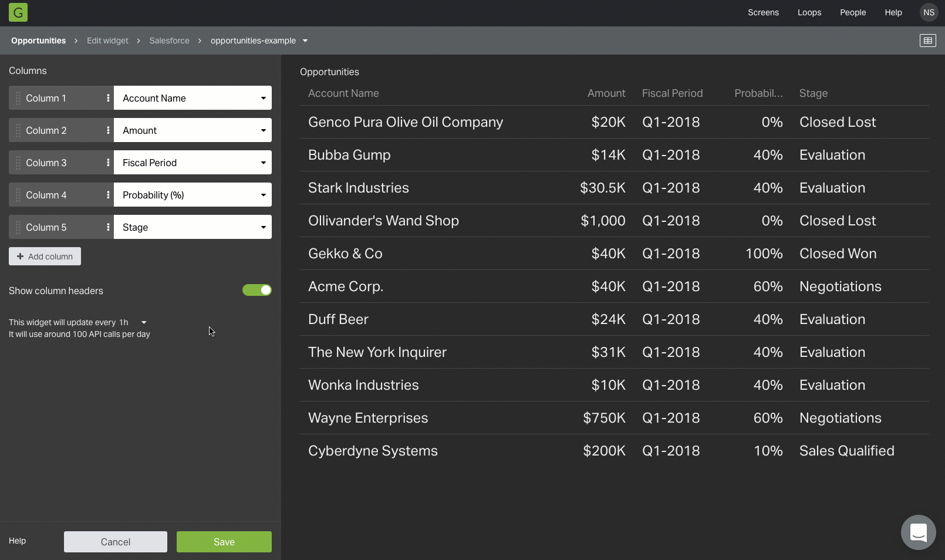The height and width of the screenshot is (560, 945).
Task: Click the $30.5K amount value
Action: click(x=603, y=188)
